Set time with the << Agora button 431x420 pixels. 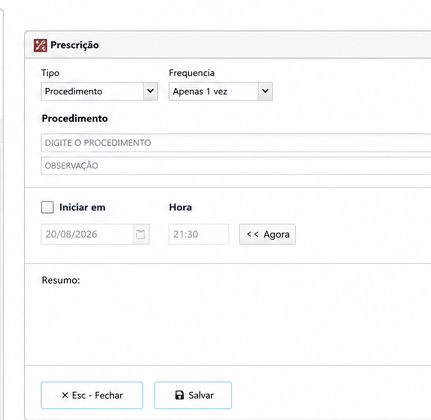267,234
